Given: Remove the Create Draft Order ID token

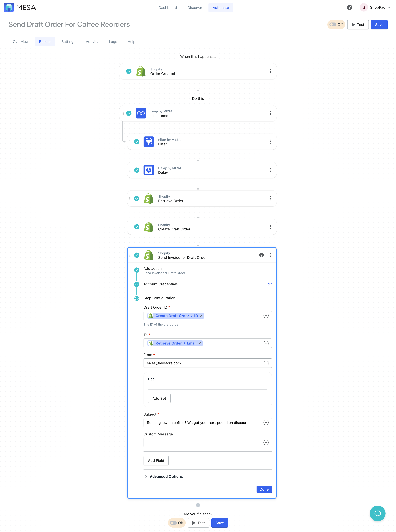Looking at the screenshot, I should (201, 316).
